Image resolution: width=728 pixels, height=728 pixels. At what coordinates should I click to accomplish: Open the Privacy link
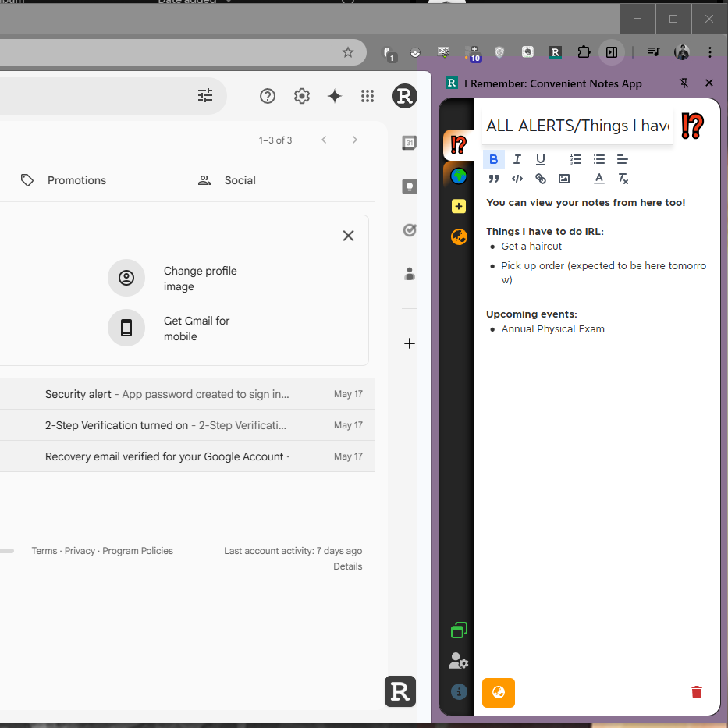[x=80, y=551]
